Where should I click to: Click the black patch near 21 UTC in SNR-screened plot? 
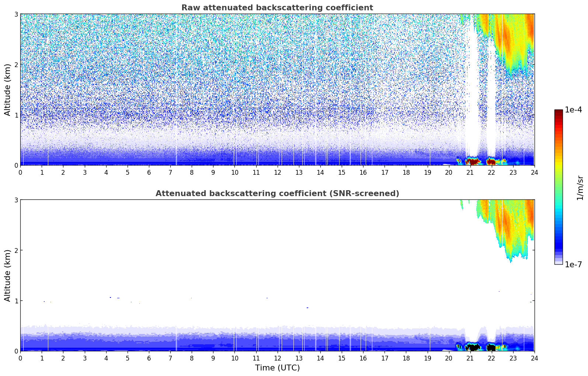coord(473,347)
